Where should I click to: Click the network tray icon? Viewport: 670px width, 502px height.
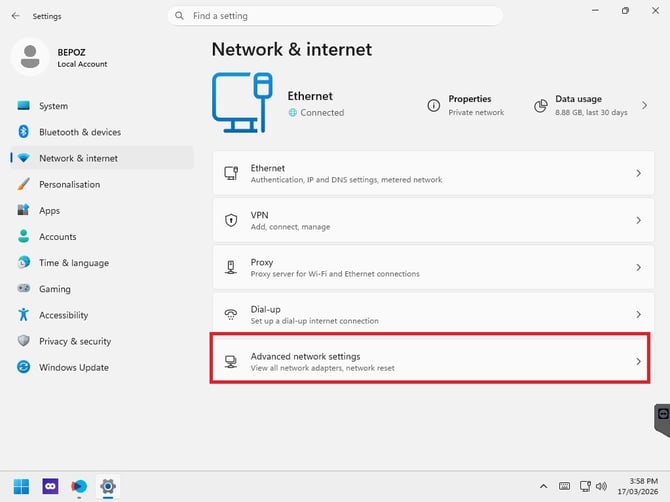pos(585,486)
